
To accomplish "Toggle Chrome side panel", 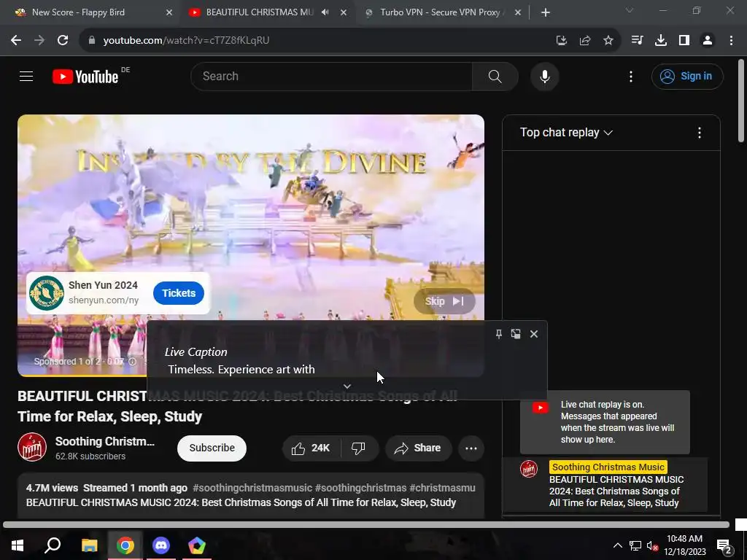I will 684,41.
